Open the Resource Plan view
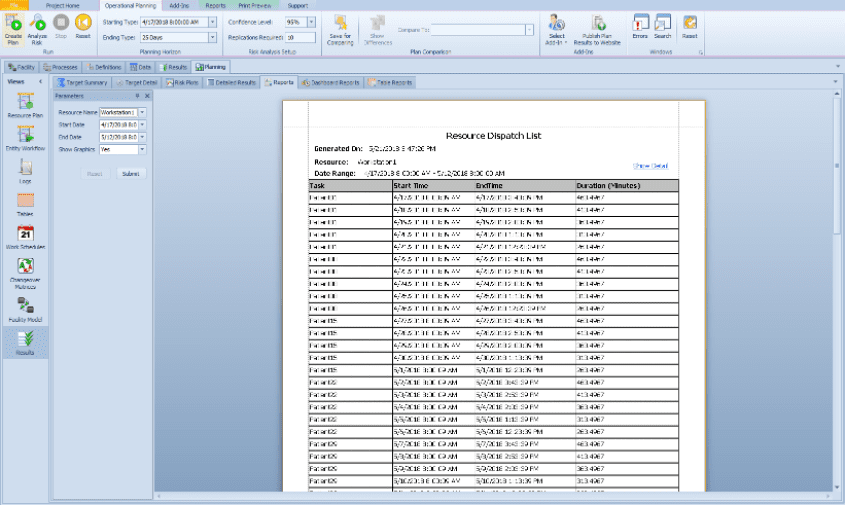Viewport: 846px width, 506px height. 25,105
